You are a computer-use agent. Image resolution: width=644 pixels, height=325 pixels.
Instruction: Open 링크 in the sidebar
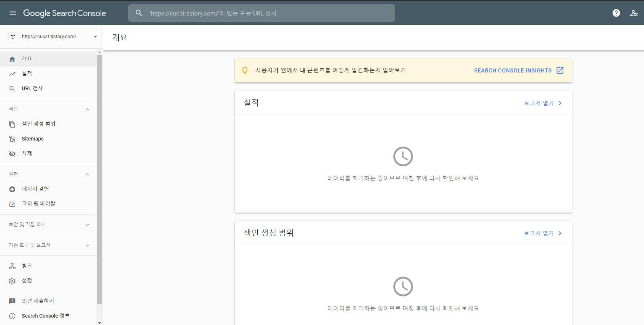point(48,266)
